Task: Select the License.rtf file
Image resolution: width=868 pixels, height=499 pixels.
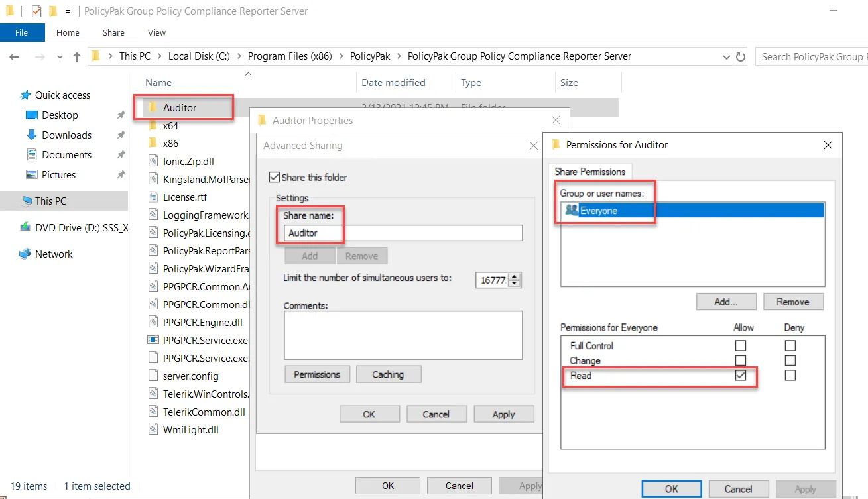Action: (185, 197)
